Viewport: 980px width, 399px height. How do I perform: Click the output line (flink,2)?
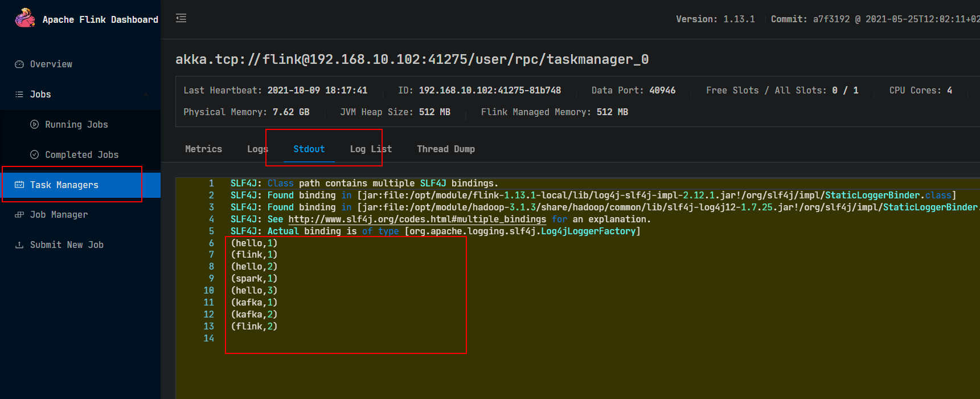[254, 327]
